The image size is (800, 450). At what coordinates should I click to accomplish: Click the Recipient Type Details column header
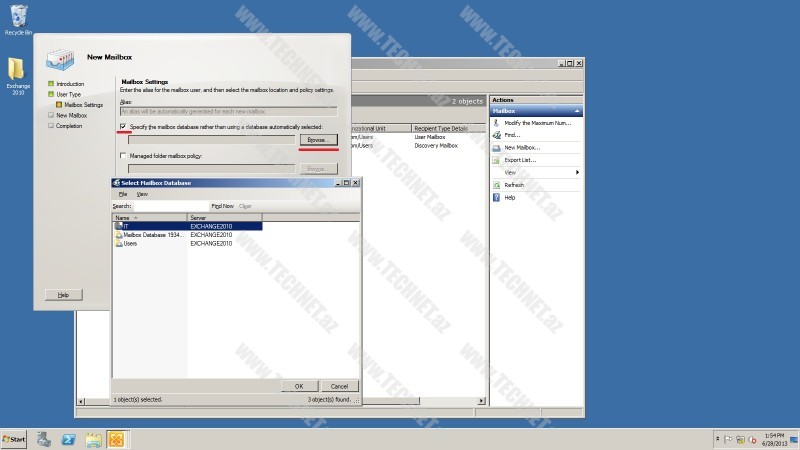click(448, 129)
